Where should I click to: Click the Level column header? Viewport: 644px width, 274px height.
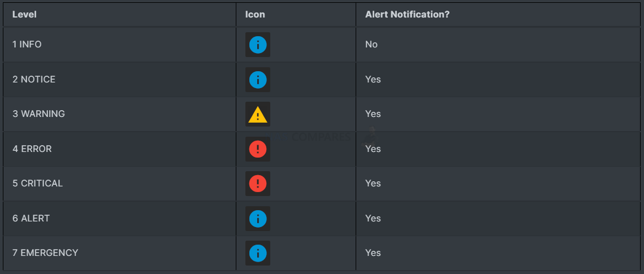click(x=24, y=14)
